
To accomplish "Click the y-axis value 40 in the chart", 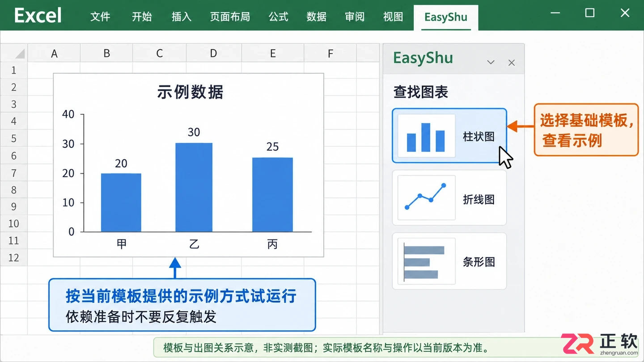I will tap(68, 114).
